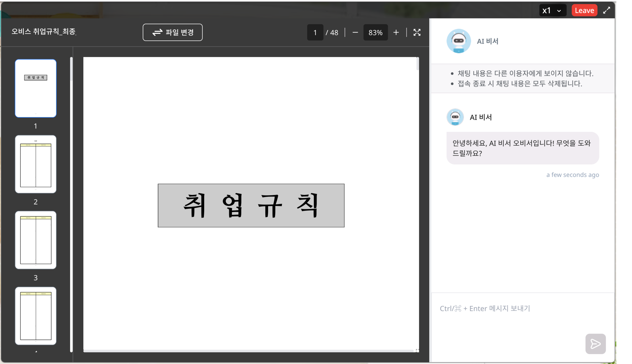Screen dimensions: 632x364
Task: Click the zoom out minus icon
Action: 355,32
